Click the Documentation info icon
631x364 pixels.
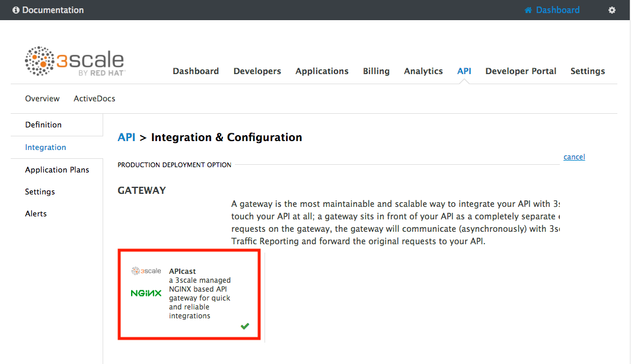[16, 10]
